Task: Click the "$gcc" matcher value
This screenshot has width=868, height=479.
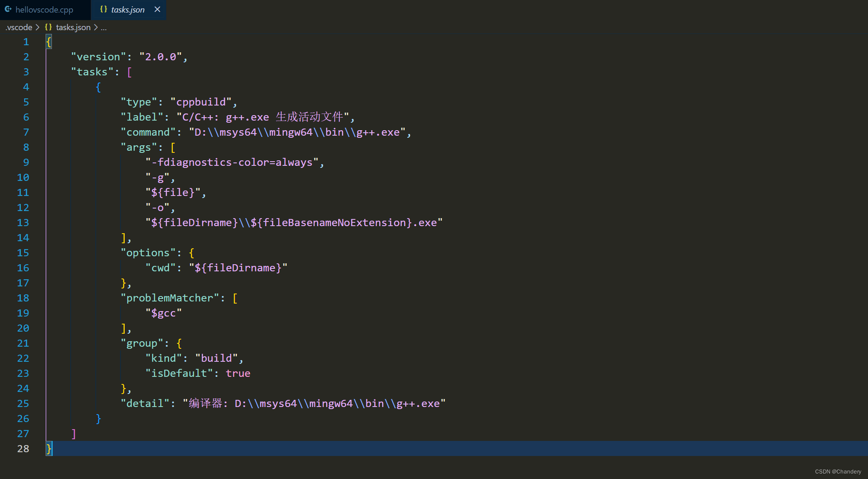Action: 164,313
